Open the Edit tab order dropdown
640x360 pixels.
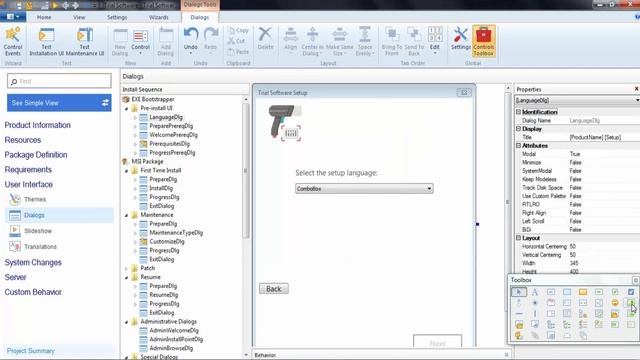pos(435,41)
